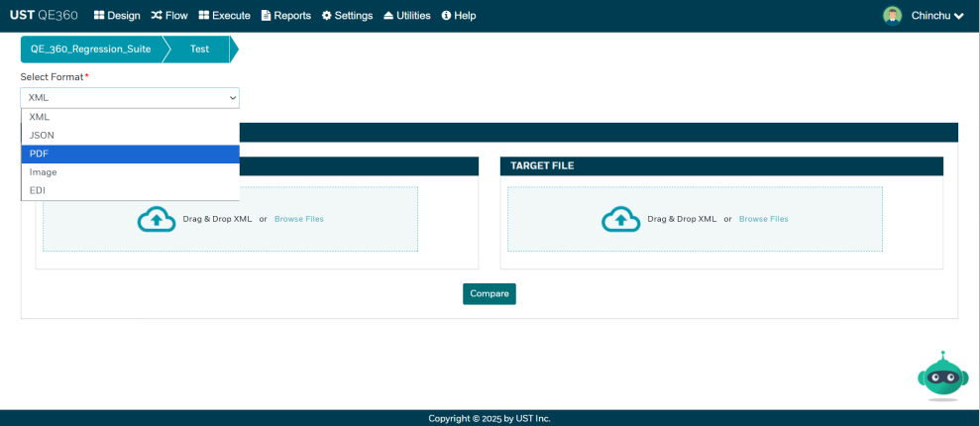This screenshot has height=426, width=980.
Task: Open the Settings gear menu
Action: tap(347, 16)
